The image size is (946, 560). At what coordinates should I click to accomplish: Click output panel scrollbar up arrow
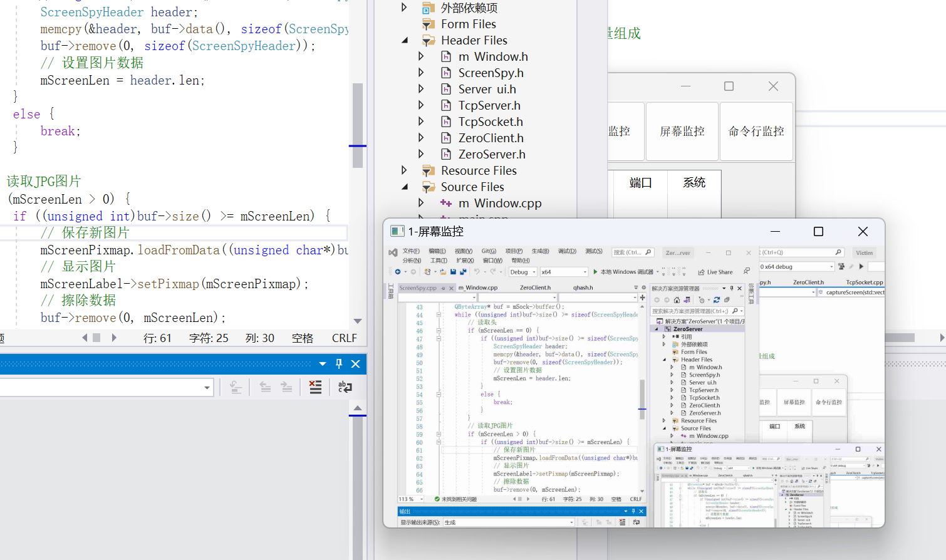point(358,408)
